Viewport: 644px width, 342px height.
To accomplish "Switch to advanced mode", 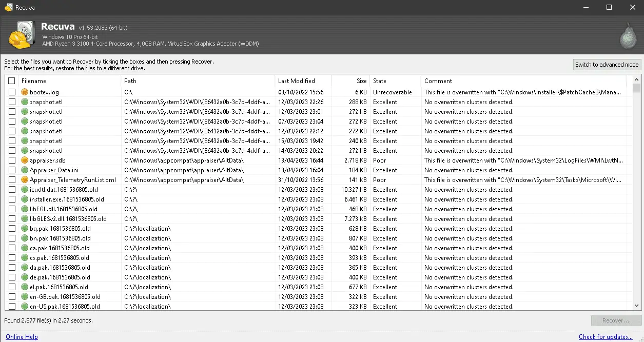I will [x=607, y=65].
